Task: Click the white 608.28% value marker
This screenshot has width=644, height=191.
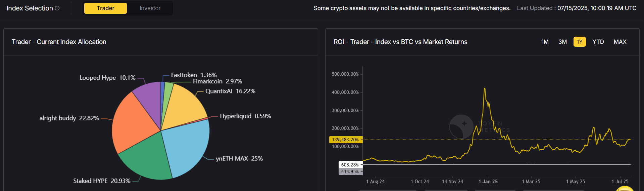Action: pos(350,165)
